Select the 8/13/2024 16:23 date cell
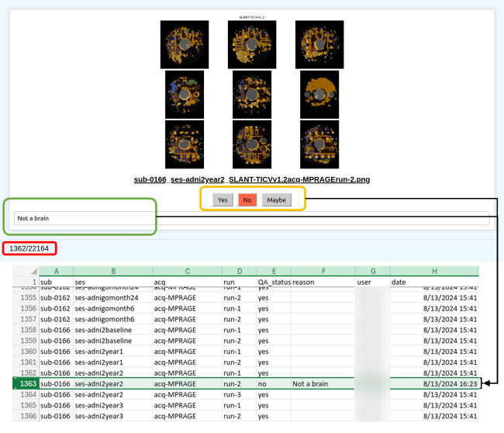The height and width of the screenshot is (433, 504). tap(434, 383)
